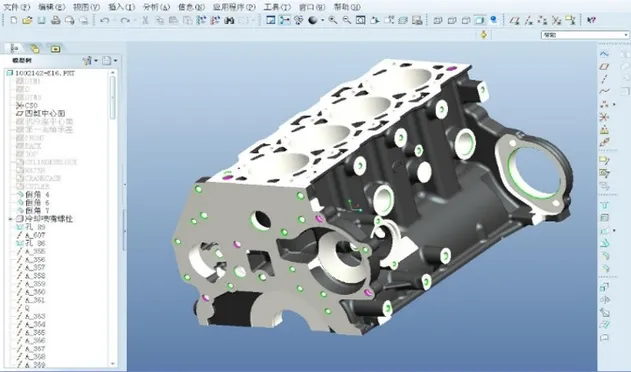631x372 pixels.
Task: Open the 分析 (Analysis) menu
Action: point(157,7)
